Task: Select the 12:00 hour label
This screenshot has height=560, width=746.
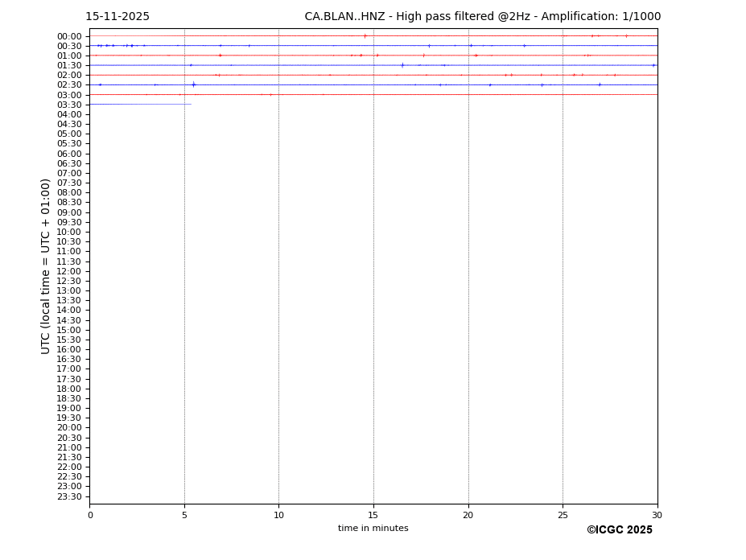Action: pos(69,271)
